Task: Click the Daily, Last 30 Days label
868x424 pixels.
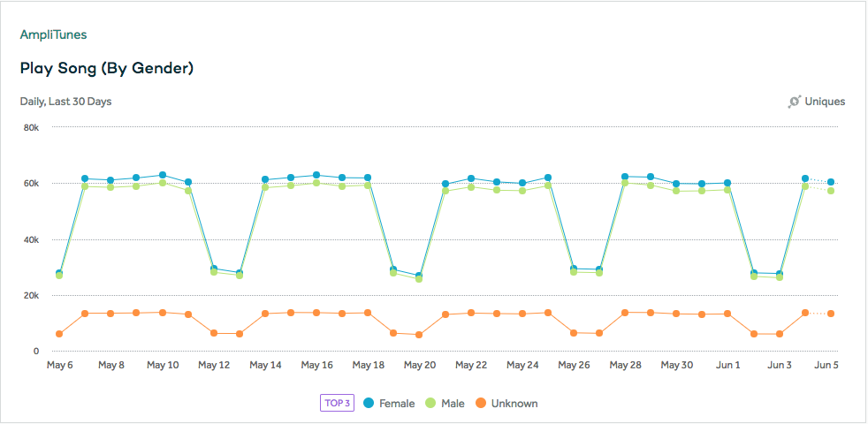Action: coord(66,102)
